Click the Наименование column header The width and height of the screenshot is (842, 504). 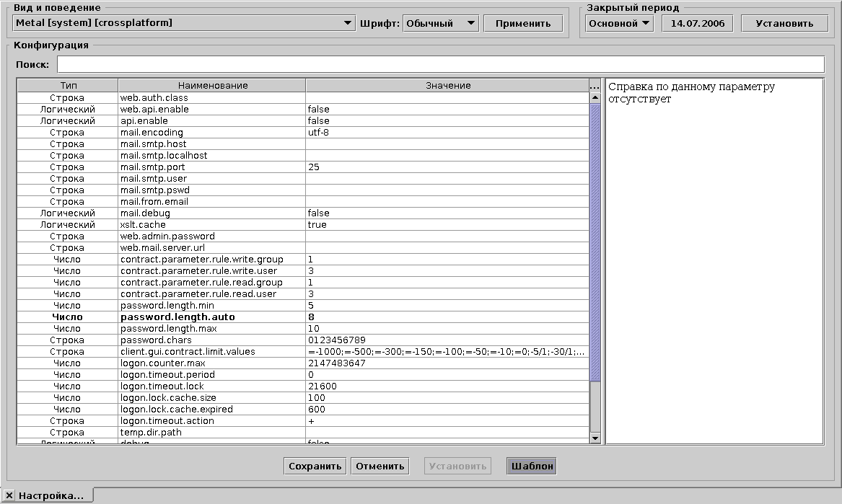211,85
